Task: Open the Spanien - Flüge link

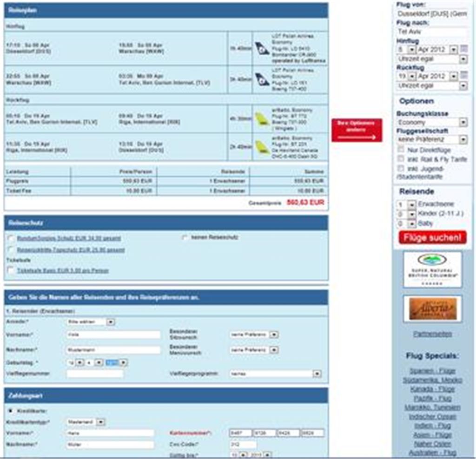Action: pos(432,371)
